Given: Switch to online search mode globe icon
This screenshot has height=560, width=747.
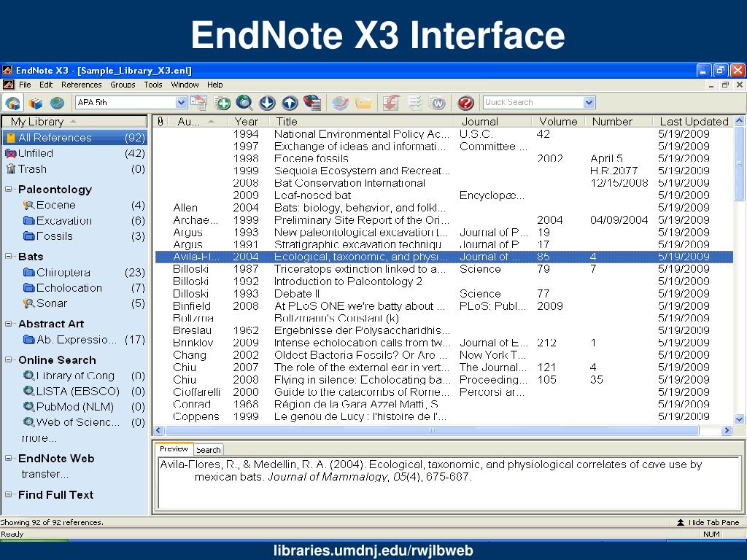Looking at the screenshot, I should tap(57, 102).
